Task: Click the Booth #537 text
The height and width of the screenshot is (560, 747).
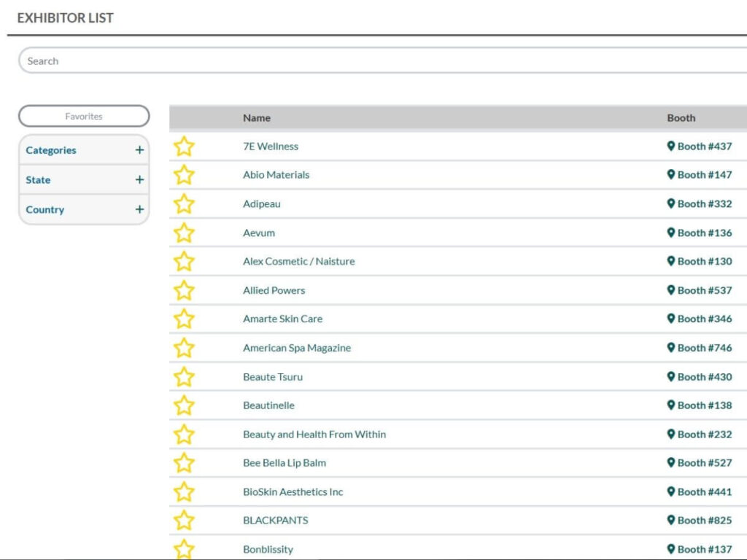Action: [705, 290]
